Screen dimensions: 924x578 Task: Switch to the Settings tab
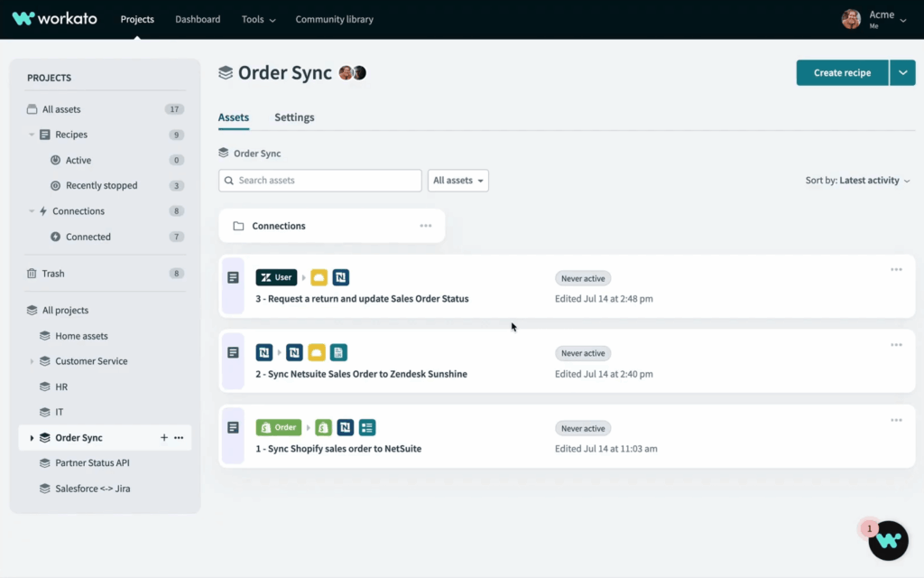tap(294, 117)
